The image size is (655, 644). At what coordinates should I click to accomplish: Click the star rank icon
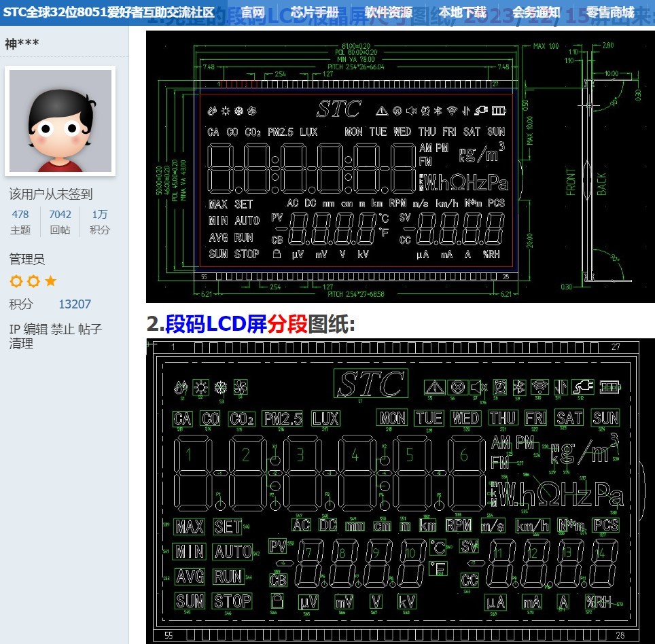click(x=50, y=281)
